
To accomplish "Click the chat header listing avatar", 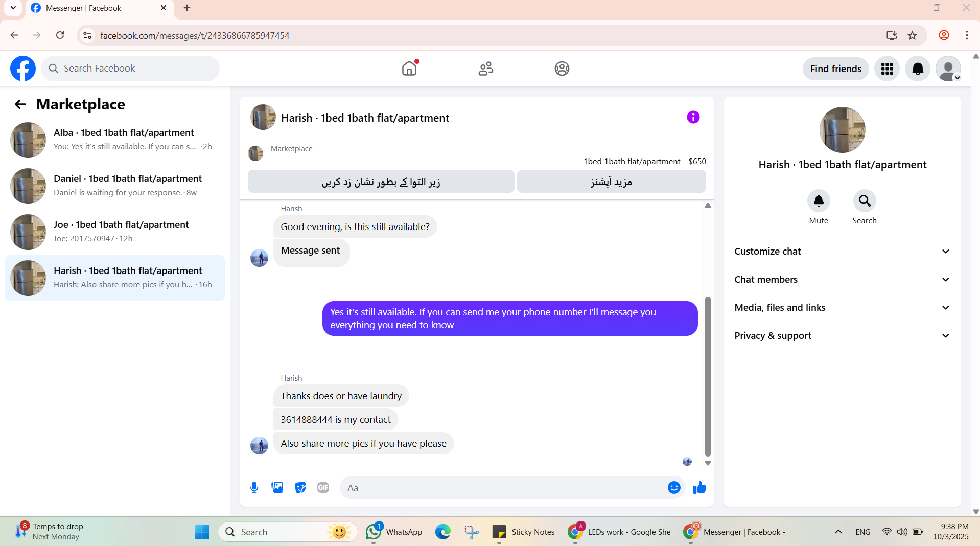I will pyautogui.click(x=263, y=118).
